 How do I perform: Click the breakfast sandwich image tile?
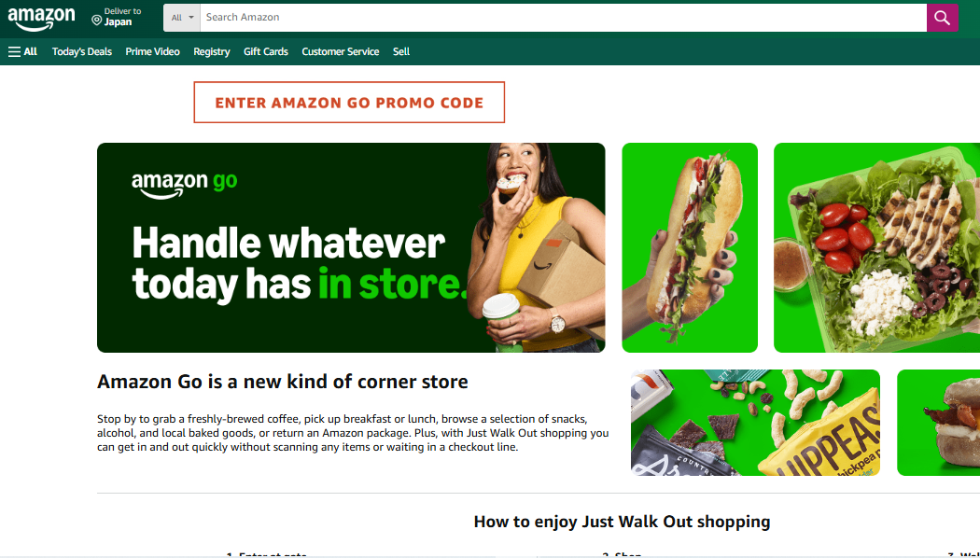(938, 423)
